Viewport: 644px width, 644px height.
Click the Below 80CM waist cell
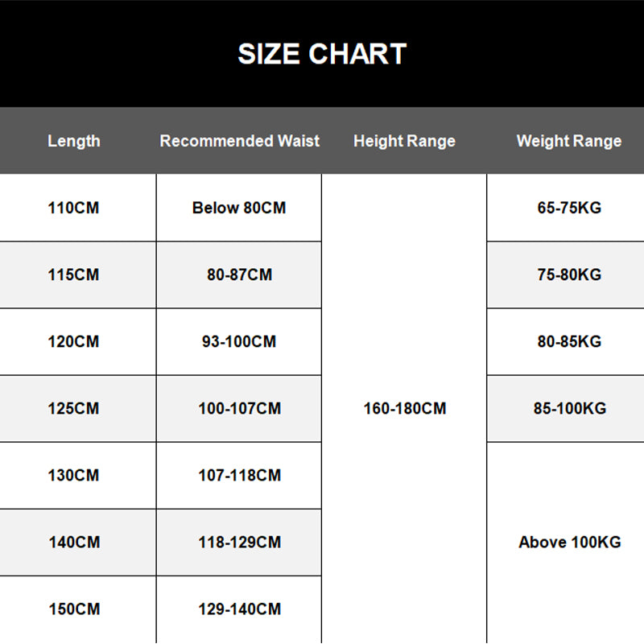coord(239,208)
